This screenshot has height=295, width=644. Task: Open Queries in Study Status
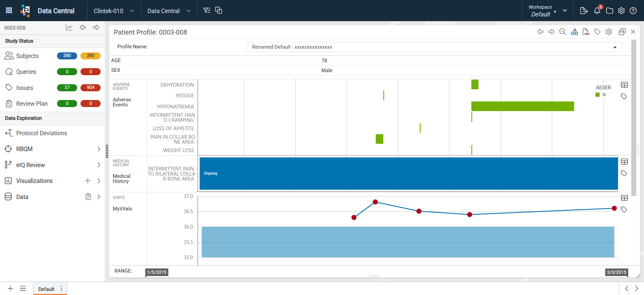pyautogui.click(x=26, y=72)
